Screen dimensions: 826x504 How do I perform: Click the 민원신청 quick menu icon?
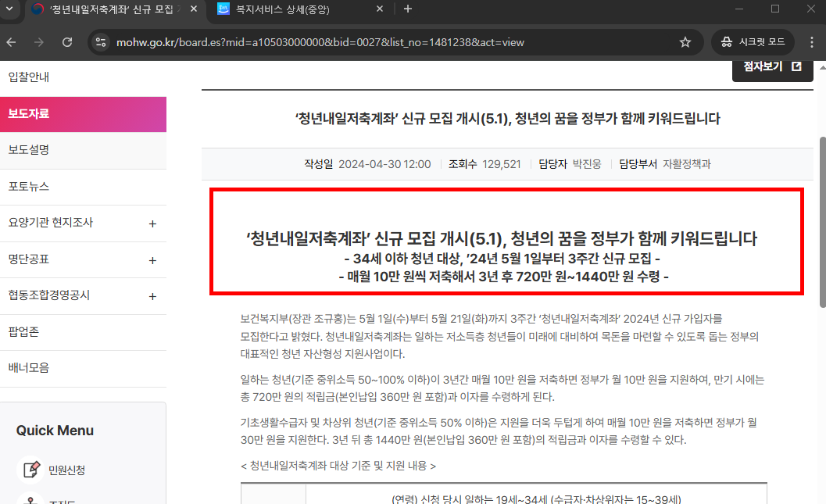(30, 470)
